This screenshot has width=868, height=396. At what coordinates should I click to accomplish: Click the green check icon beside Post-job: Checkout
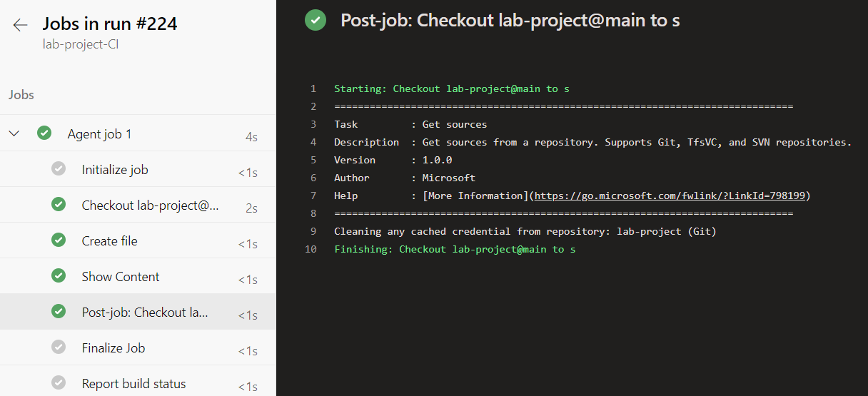tap(59, 312)
